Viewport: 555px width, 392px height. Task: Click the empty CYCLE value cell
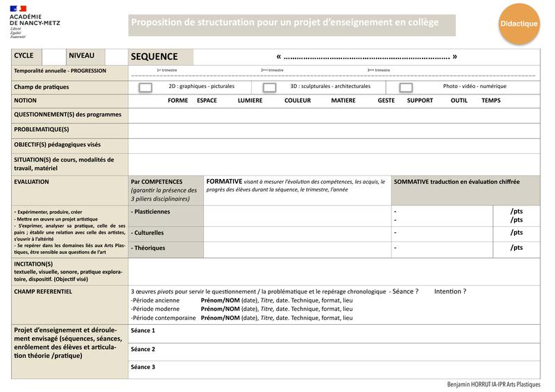[53, 56]
